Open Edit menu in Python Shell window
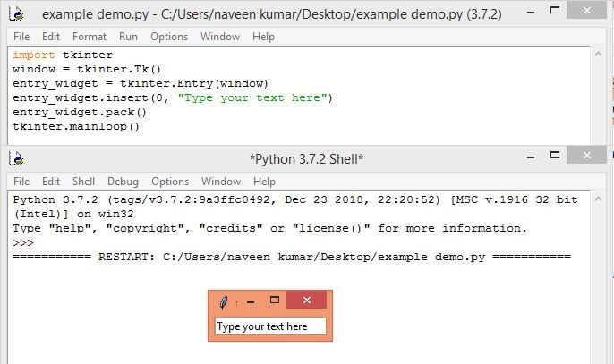The width and height of the screenshot is (614, 364). tap(51, 182)
